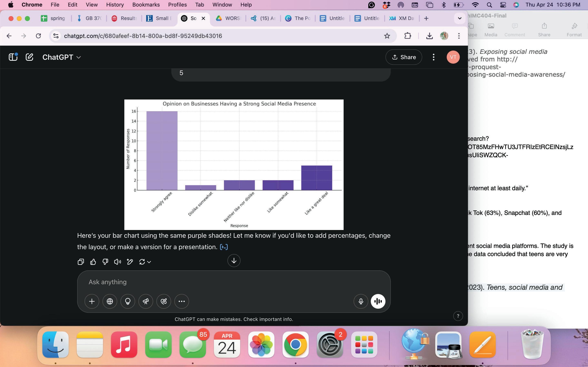This screenshot has width=588, height=367.
Task: Open the help question mark button
Action: [458, 316]
